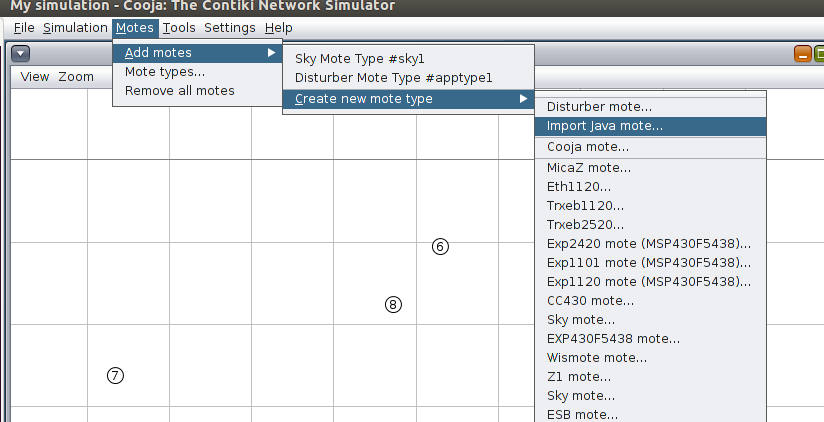Image resolution: width=824 pixels, height=422 pixels.
Task: Select mote node 6
Action: pos(440,246)
